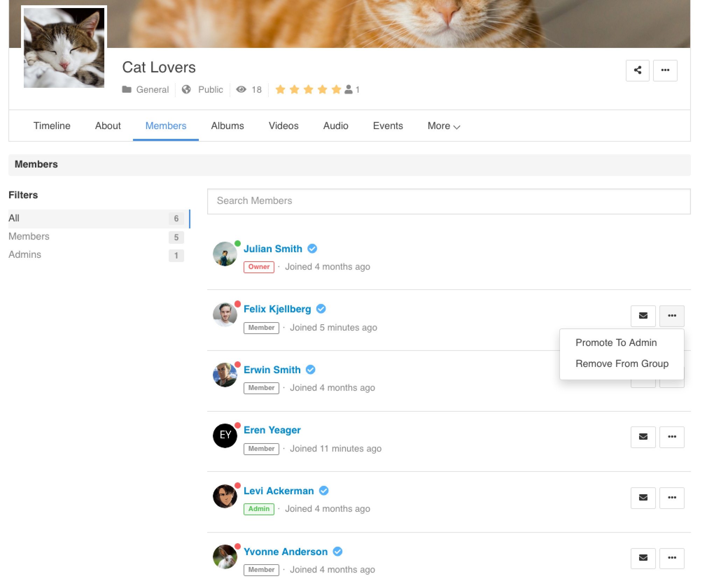Message Eren Yeager via envelope icon
Screen dimensions: 714x588
643,437
